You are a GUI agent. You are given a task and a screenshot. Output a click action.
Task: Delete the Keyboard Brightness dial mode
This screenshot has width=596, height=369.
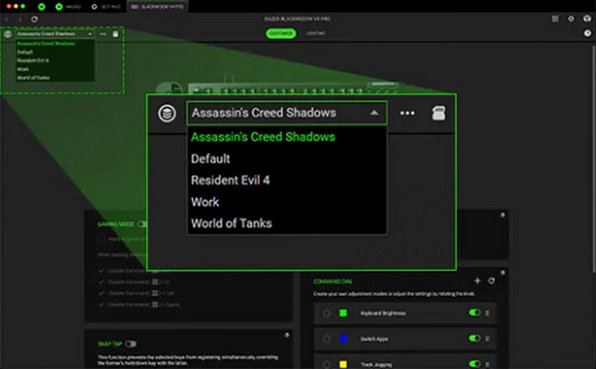pyautogui.click(x=487, y=313)
